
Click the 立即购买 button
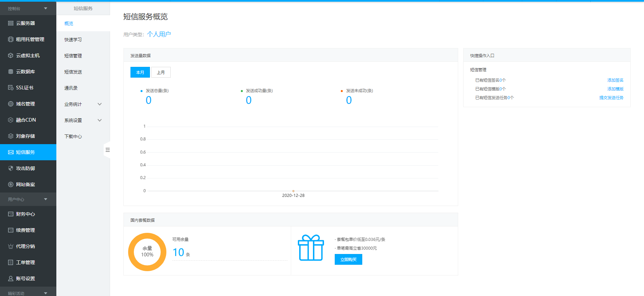point(348,259)
